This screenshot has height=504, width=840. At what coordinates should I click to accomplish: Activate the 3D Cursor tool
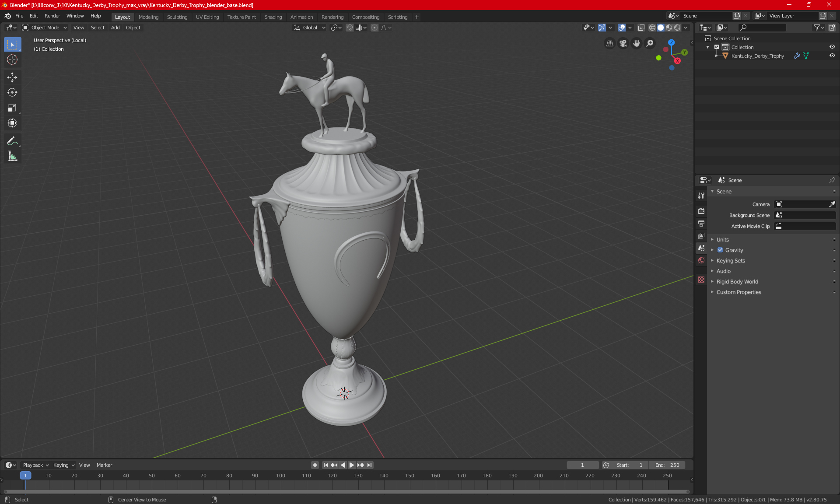pyautogui.click(x=12, y=59)
